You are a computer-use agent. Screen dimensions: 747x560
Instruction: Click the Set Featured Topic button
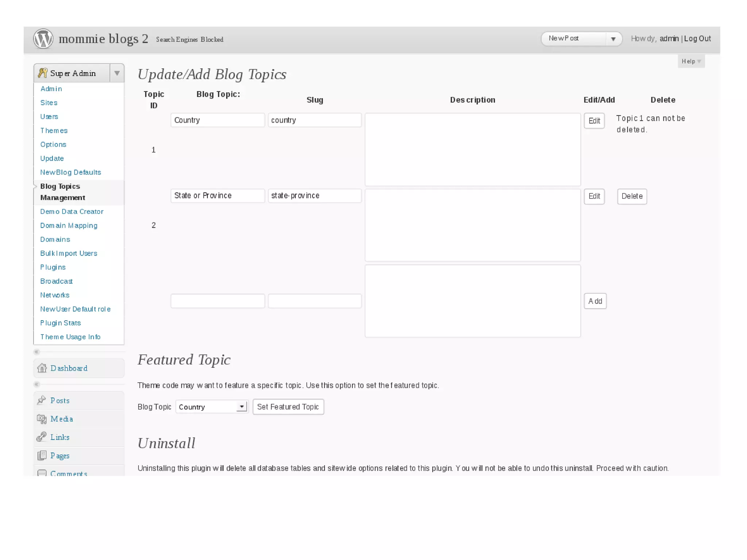(x=288, y=407)
